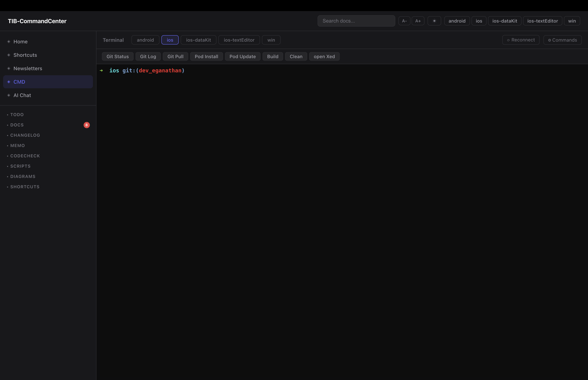Screen dimensions: 588x380
Task: Expand the CHANGELOG section
Action: coord(25,135)
